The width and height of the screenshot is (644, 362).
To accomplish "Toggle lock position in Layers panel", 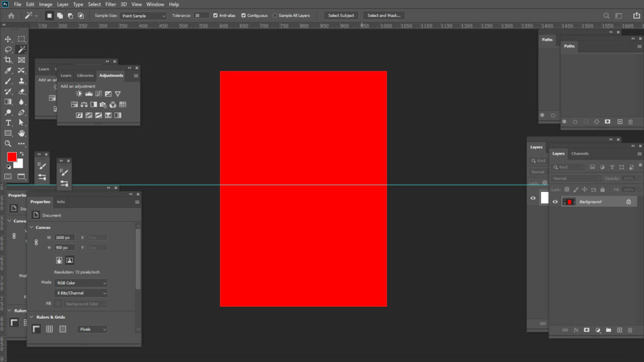I will pyautogui.click(x=584, y=190).
